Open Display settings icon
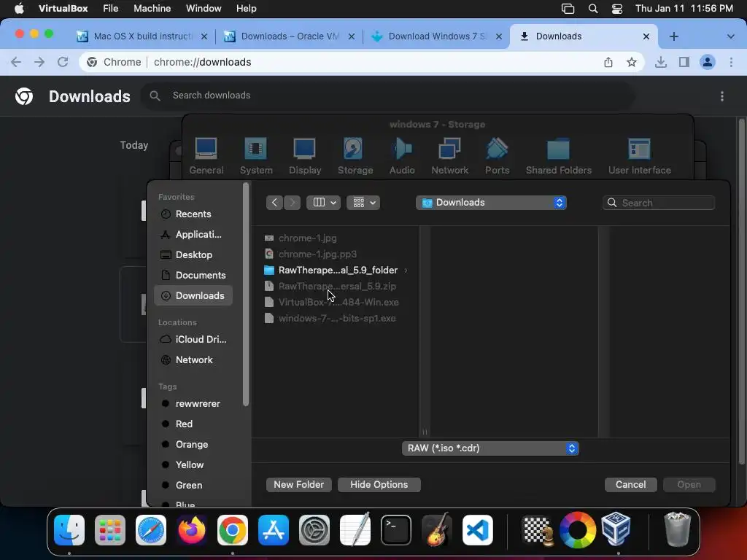Image resolution: width=747 pixels, height=560 pixels. tap(304, 156)
